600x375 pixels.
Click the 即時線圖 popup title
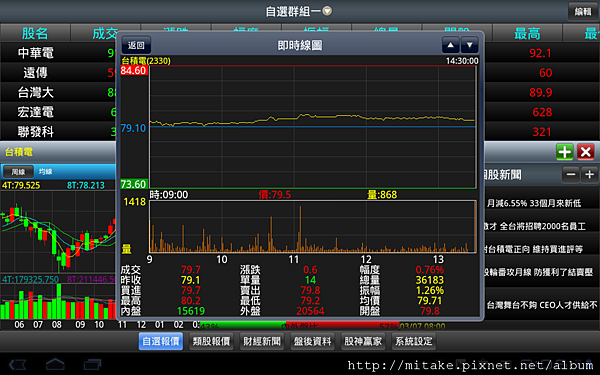point(300,45)
